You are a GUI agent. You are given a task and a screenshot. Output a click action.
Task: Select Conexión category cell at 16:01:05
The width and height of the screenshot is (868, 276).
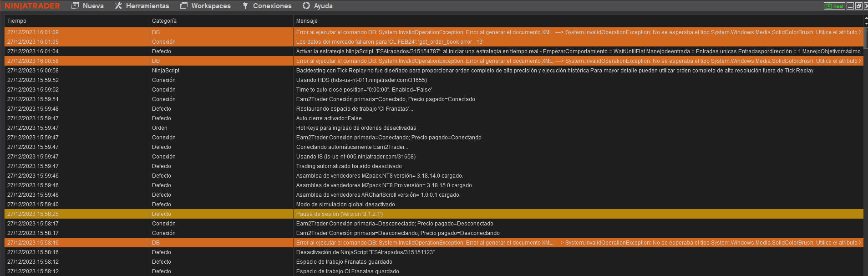221,42
